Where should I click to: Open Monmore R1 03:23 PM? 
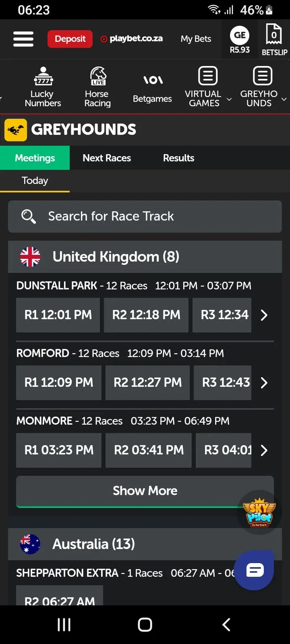[59, 450]
